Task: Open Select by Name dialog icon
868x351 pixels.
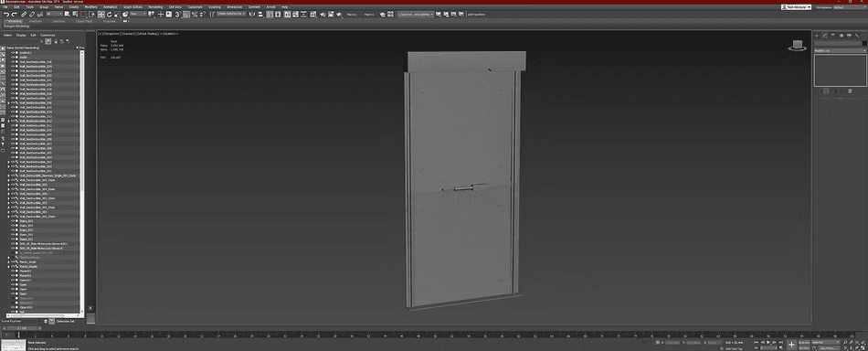Action: tap(75, 14)
